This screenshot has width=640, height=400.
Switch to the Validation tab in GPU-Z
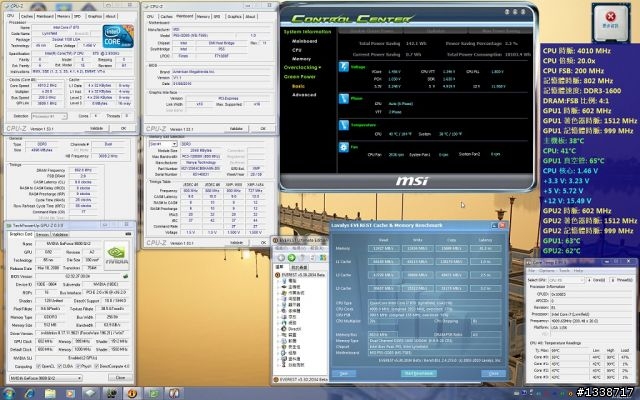click(60, 235)
